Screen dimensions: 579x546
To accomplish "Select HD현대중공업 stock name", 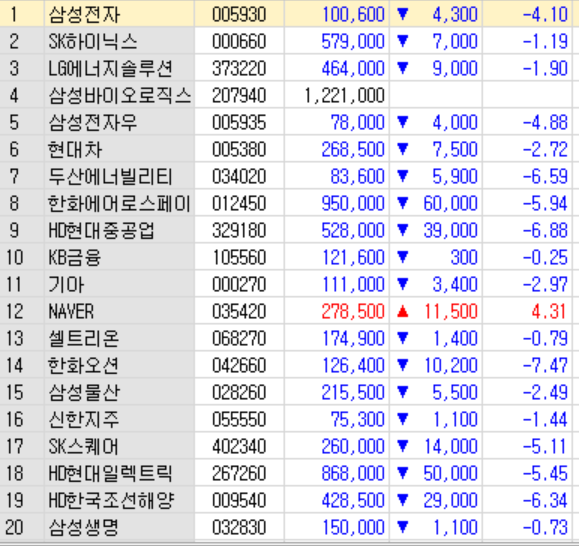I will click(101, 230).
